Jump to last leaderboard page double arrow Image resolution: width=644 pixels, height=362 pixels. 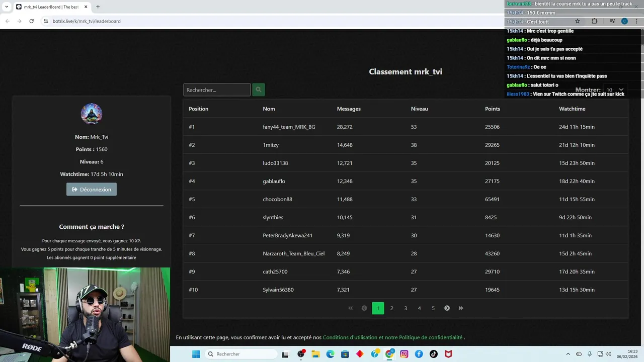[460, 308]
